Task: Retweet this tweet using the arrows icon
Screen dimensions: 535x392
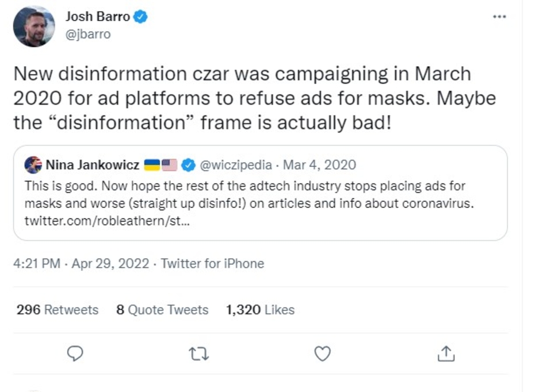Action: click(x=198, y=353)
